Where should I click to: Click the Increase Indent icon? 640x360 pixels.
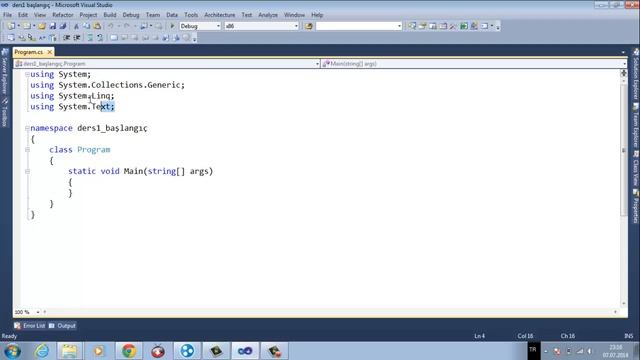[x=77, y=38]
